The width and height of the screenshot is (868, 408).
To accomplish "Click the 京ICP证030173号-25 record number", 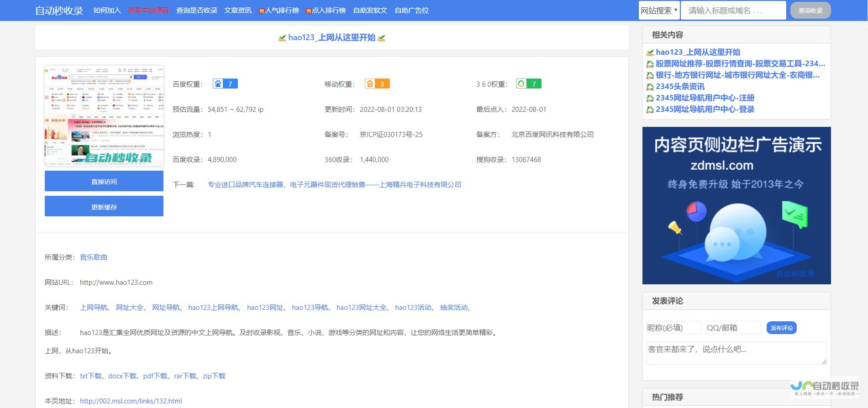I will [x=391, y=135].
